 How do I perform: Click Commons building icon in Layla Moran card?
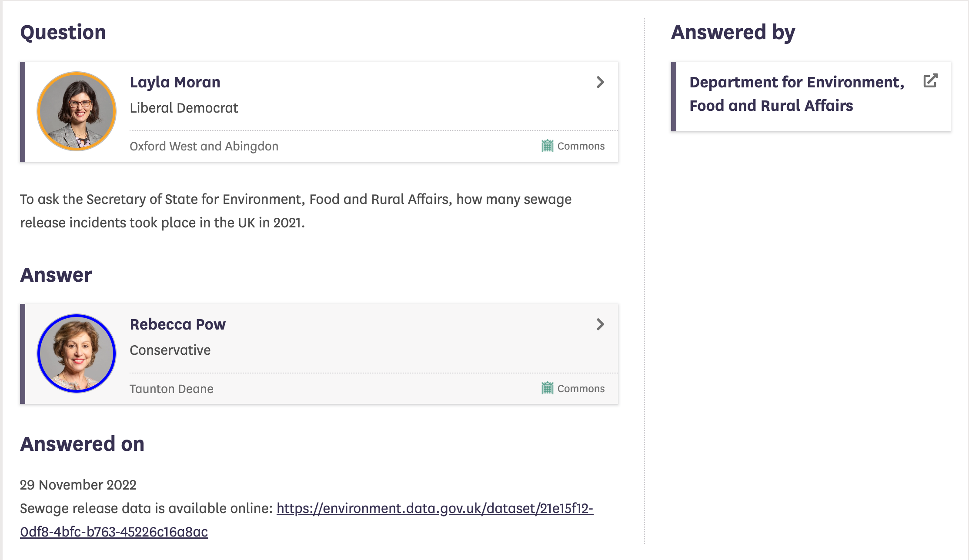pos(547,146)
